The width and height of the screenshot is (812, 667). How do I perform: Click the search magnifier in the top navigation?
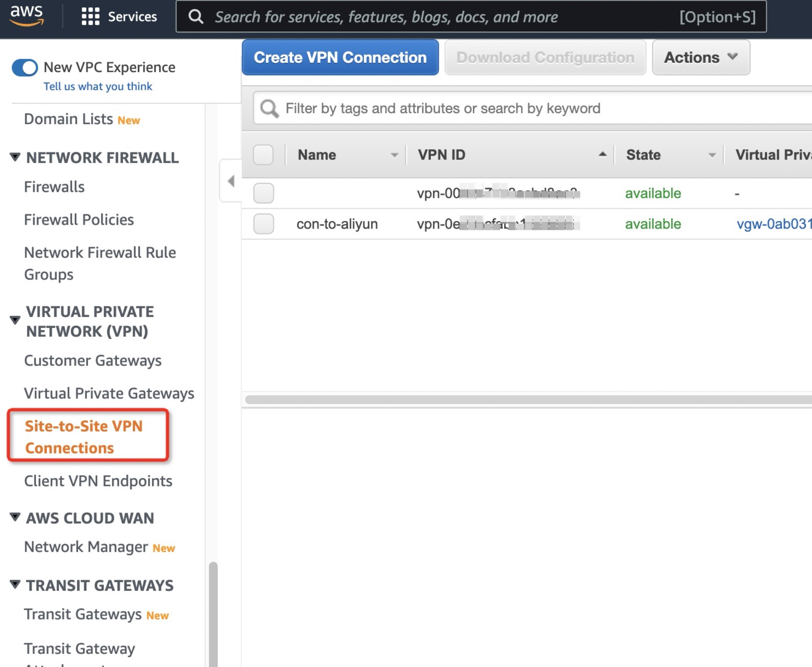coord(196,17)
